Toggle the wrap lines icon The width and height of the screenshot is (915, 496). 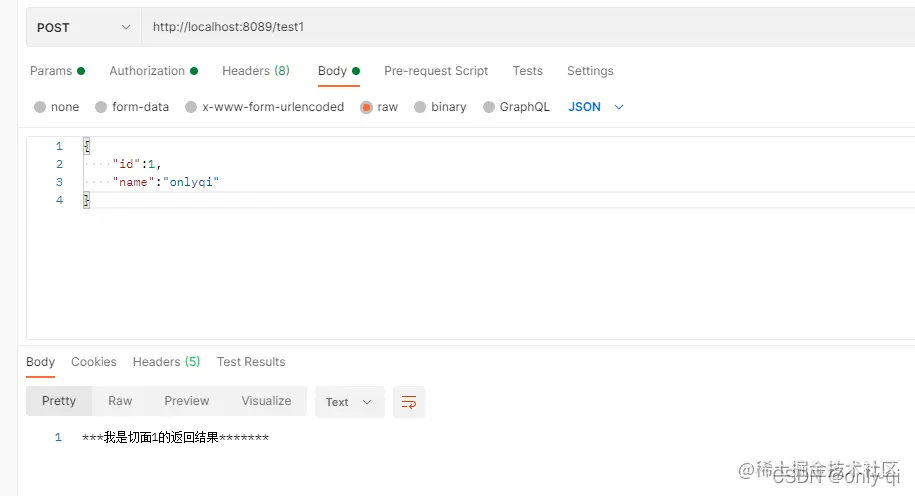point(409,402)
